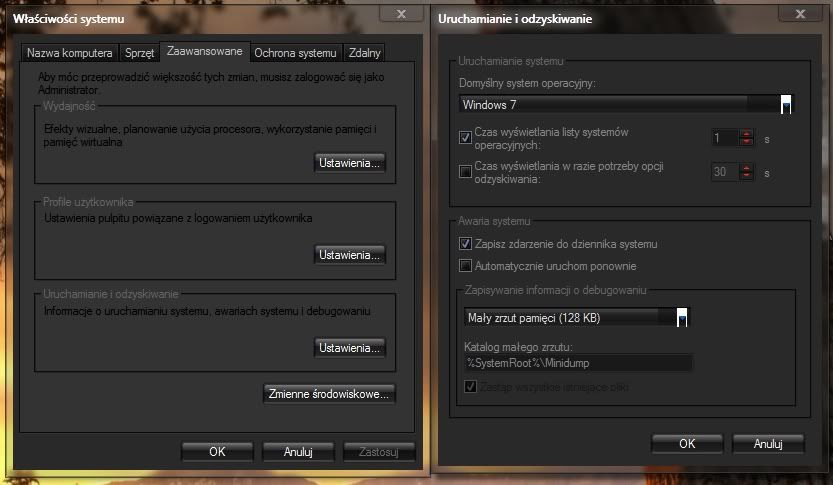This screenshot has height=485, width=833.
Task: Close the Uruchamianie i odzyskiwanie window
Action: (800, 14)
